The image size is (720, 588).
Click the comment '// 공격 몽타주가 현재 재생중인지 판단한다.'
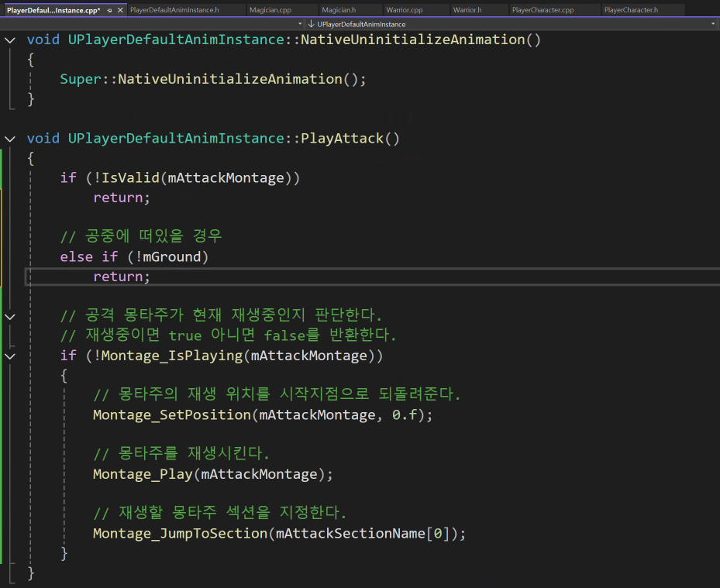(221, 315)
